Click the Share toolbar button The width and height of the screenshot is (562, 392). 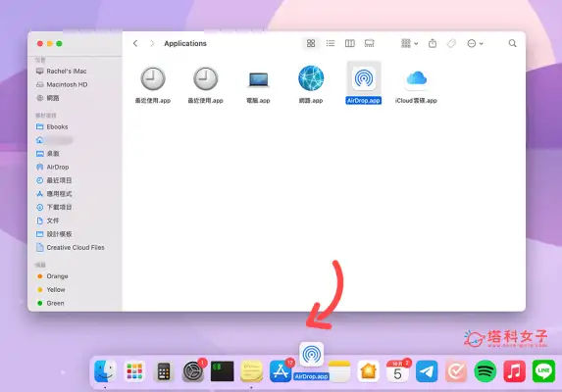(x=433, y=43)
